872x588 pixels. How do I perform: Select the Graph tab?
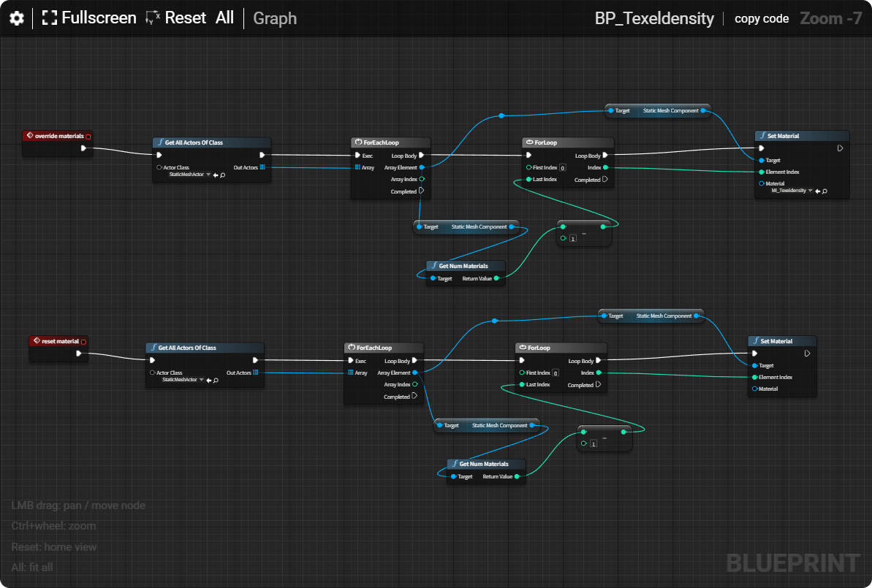pyautogui.click(x=275, y=18)
